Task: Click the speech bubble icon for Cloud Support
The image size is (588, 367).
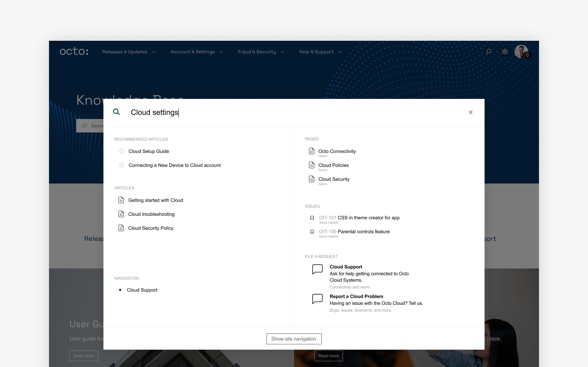Action: point(317,269)
